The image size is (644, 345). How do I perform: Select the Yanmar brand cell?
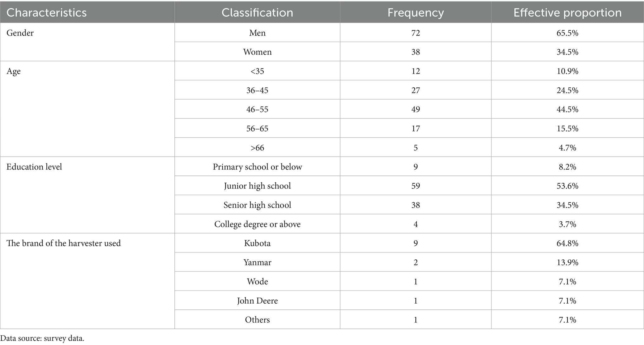[257, 262]
